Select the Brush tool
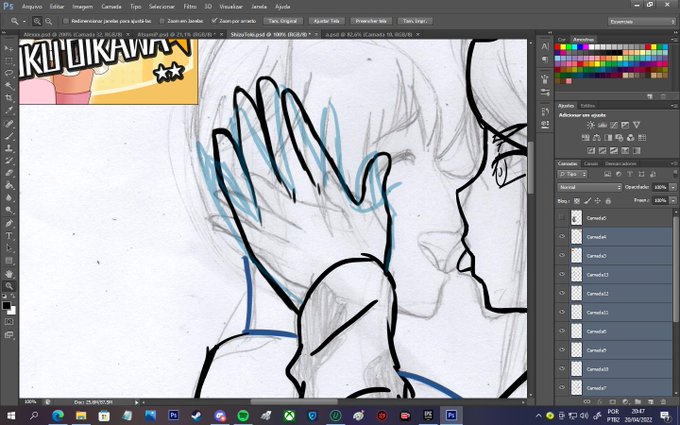The width and height of the screenshot is (680, 425). [x=9, y=136]
